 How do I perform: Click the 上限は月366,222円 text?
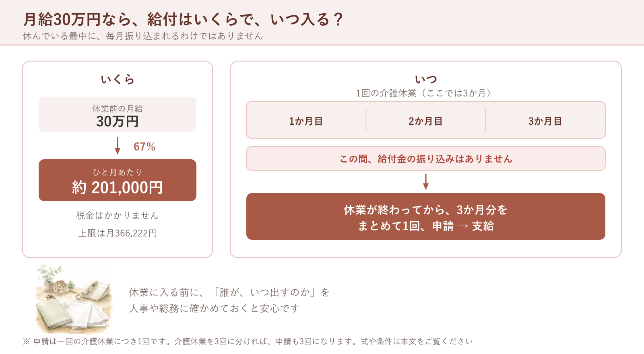(x=118, y=233)
